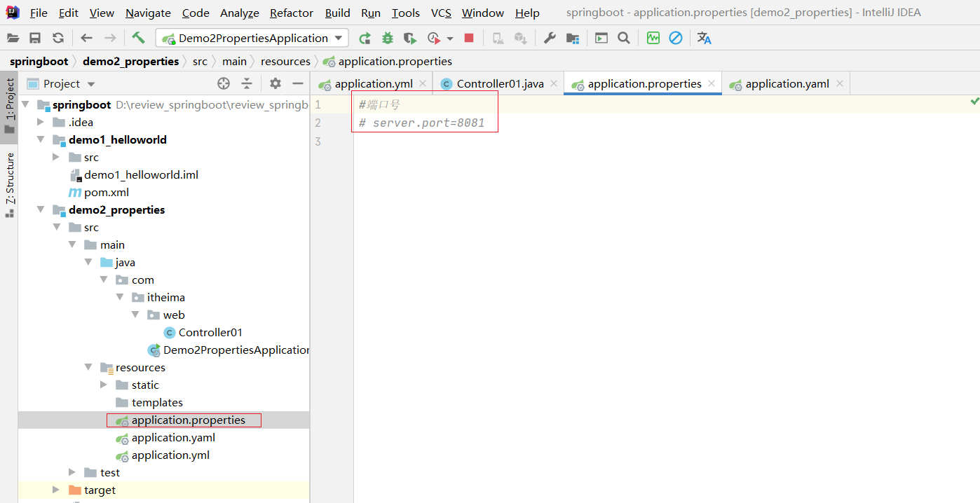Viewport: 980px width, 503px height.
Task: Toggle the Structure tool window
Action: click(x=10, y=184)
